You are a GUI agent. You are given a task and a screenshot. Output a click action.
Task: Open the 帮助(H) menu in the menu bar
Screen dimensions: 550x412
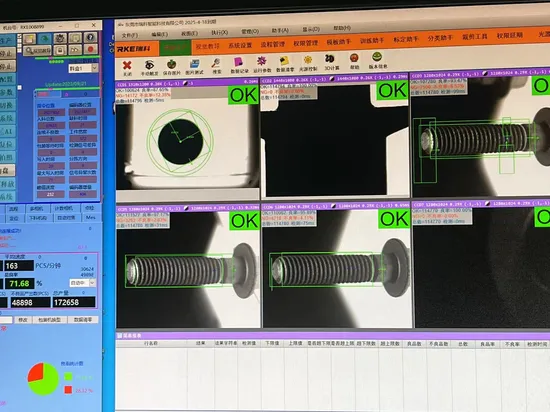click(x=342, y=28)
